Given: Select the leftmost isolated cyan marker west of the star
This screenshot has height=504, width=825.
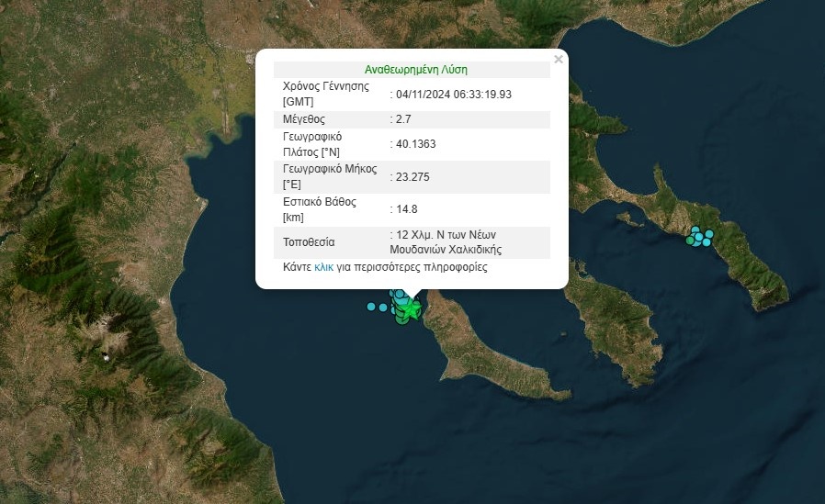Looking at the screenshot, I should (x=371, y=307).
